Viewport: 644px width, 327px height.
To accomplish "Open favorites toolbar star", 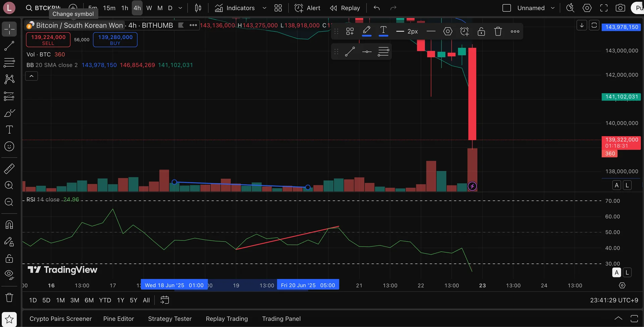I will (x=9, y=319).
